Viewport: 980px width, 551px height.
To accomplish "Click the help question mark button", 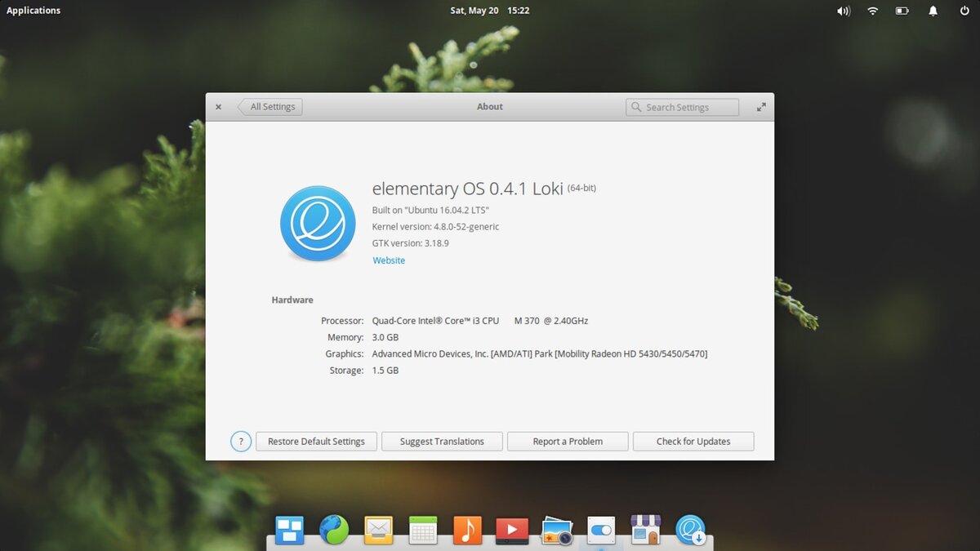I will [241, 442].
